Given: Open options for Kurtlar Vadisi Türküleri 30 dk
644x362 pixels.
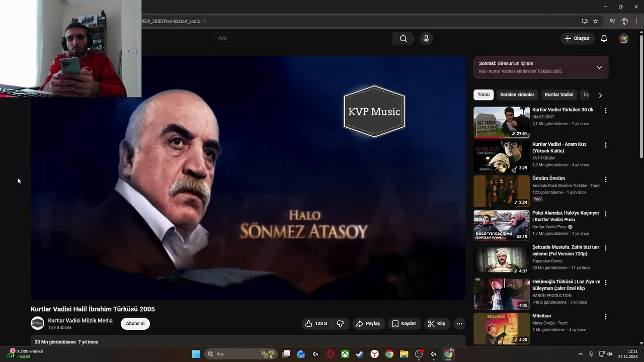Looking at the screenshot, I should [606, 111].
